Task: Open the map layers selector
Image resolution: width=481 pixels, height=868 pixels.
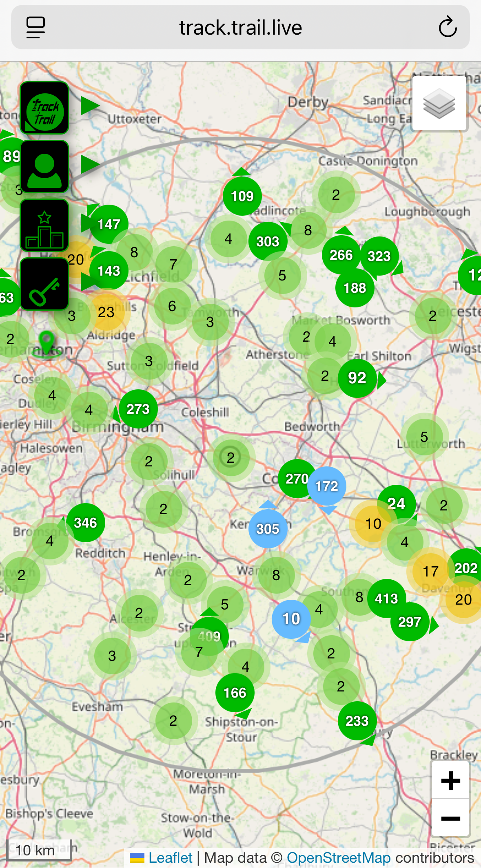Action: [x=439, y=104]
